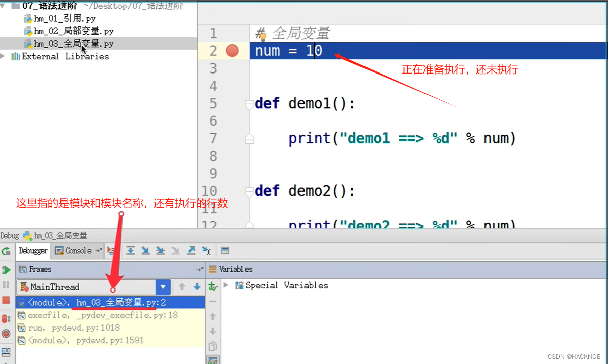Screen dimensions: 608x364
Task: Click Restore Layout icon in debug sidebar
Action: 6,352
